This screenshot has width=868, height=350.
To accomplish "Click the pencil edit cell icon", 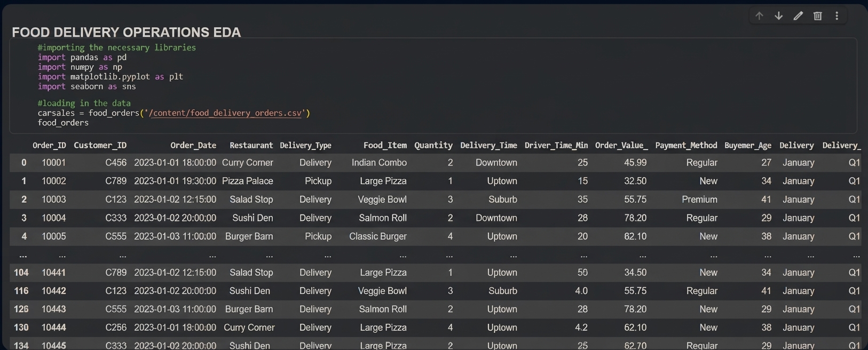I will pos(798,16).
